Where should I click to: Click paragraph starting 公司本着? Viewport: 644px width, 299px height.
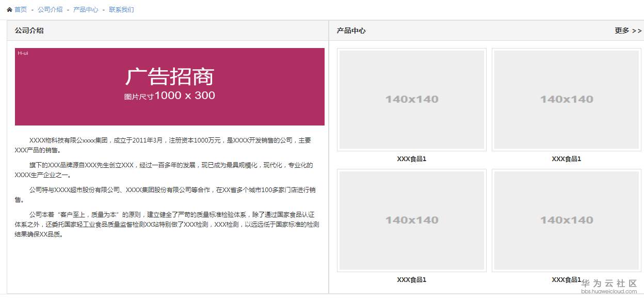click(x=167, y=224)
